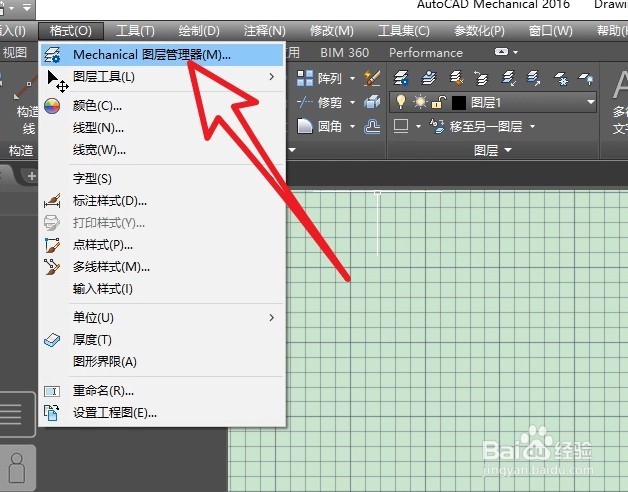This screenshot has height=492, width=628.
Task: Select 设置工程图(E) menu entry
Action: [162, 413]
